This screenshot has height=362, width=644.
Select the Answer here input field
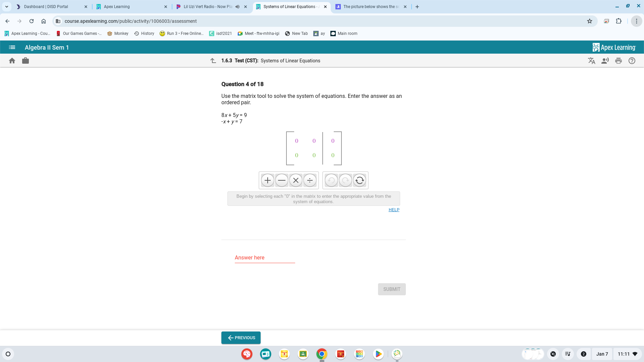[x=265, y=258]
